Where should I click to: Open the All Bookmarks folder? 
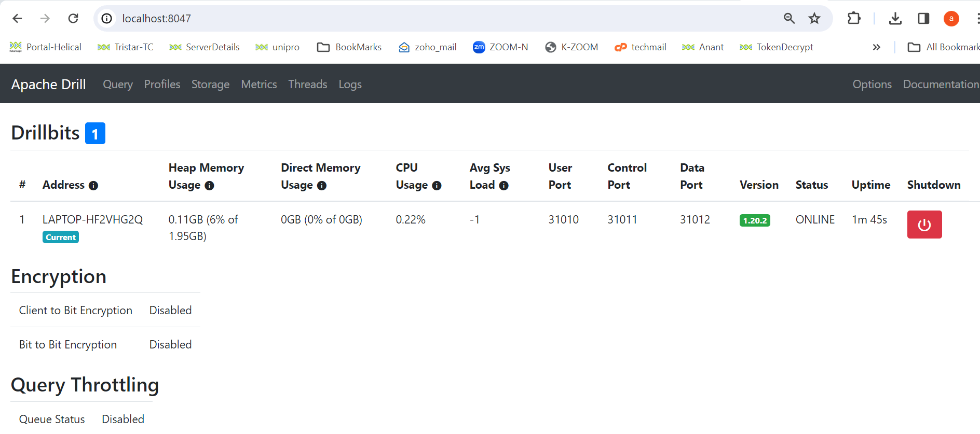coord(943,47)
